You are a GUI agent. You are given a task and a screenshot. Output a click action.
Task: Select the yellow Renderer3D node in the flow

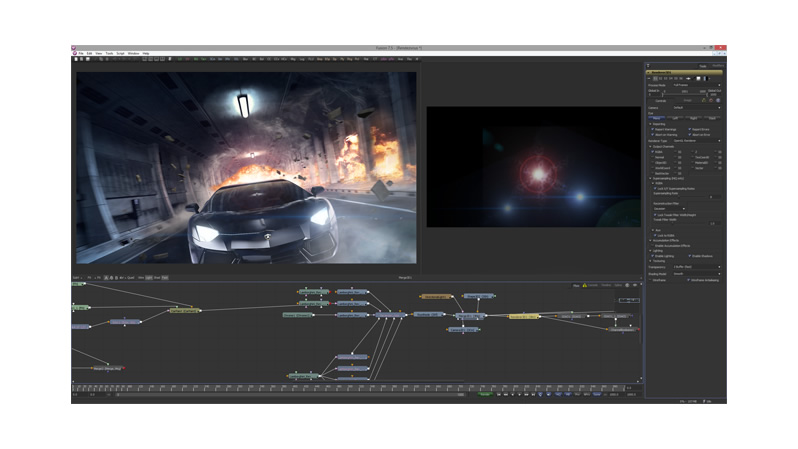(523, 315)
